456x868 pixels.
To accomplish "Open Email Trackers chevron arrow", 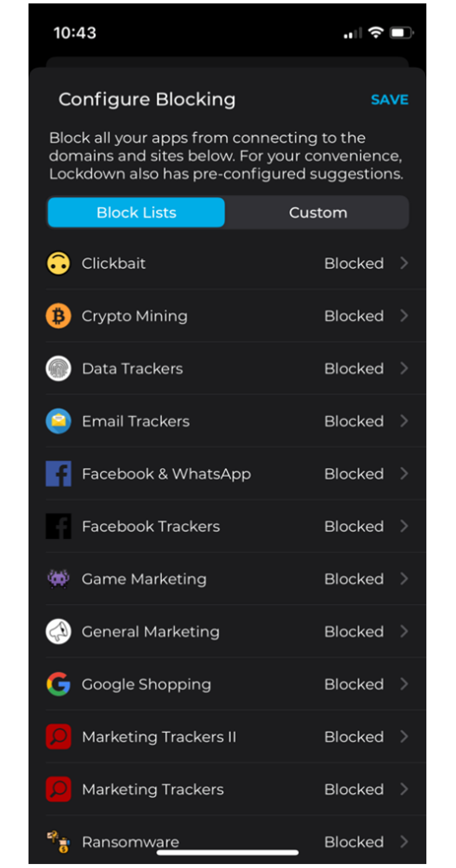I will 404,421.
